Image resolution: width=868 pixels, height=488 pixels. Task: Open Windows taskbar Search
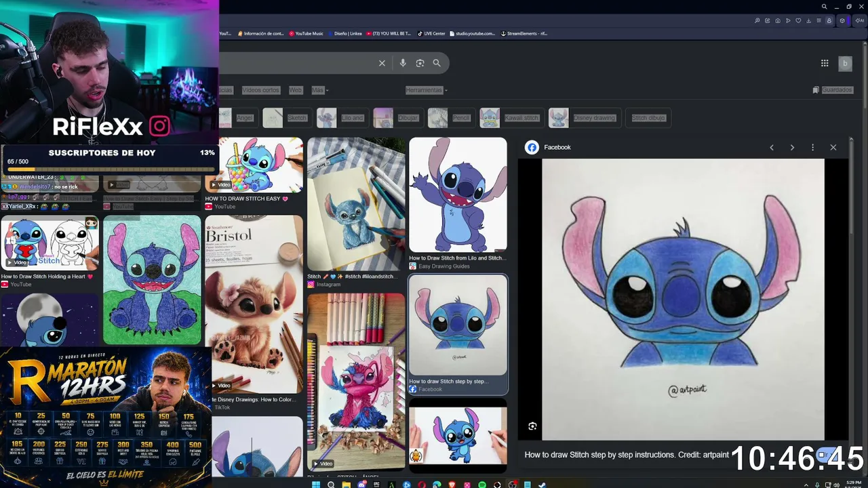[331, 485]
